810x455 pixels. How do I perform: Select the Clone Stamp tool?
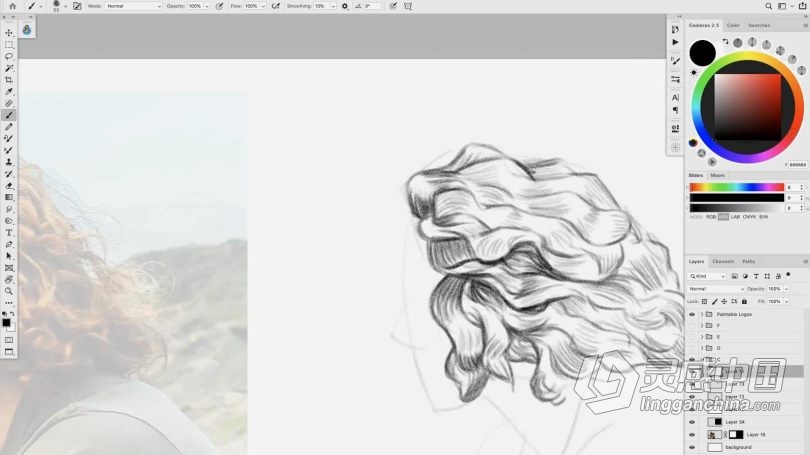pyautogui.click(x=9, y=162)
